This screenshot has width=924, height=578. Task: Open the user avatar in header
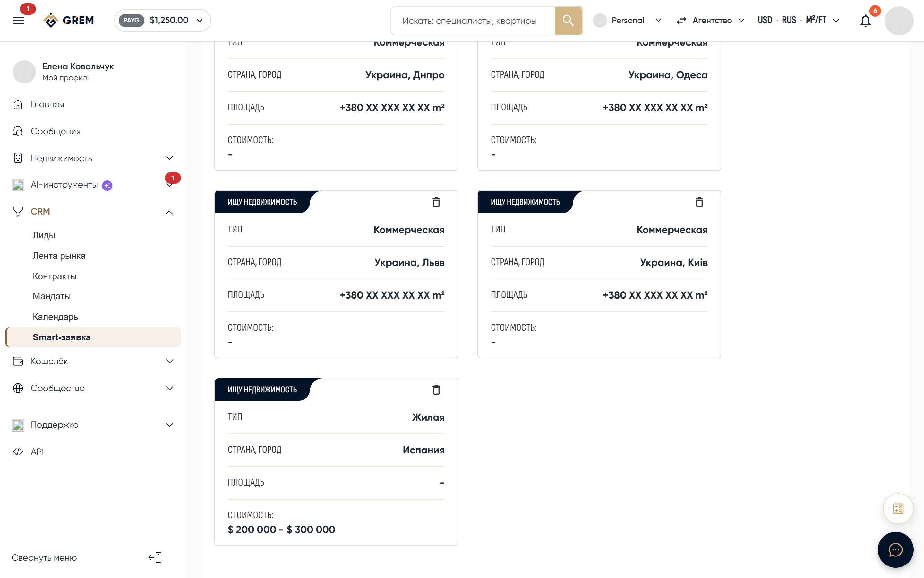coord(899,21)
